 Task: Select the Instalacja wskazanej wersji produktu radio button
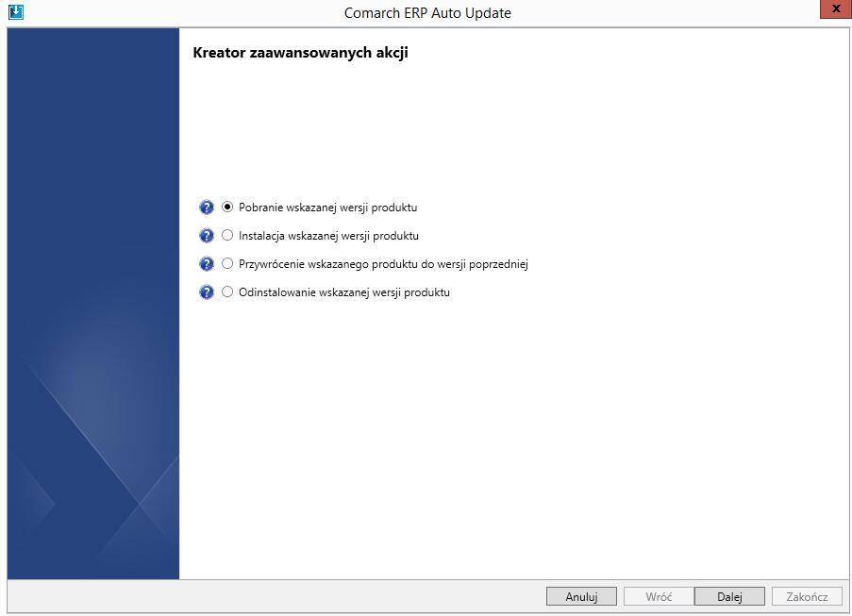coord(227,235)
